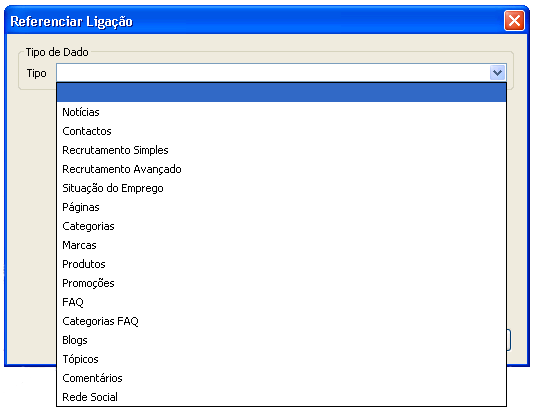This screenshot has height=414, width=534.
Task: Choose Produtos option
Action: tap(281, 264)
